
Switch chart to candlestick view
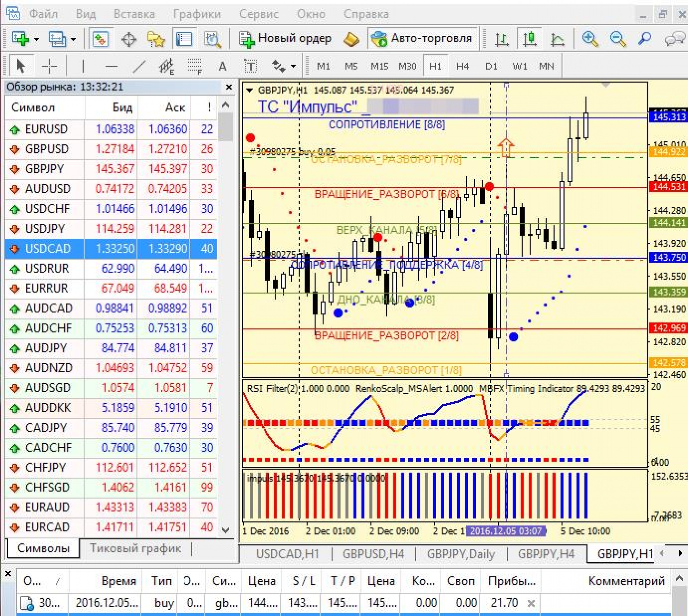pyautogui.click(x=529, y=39)
